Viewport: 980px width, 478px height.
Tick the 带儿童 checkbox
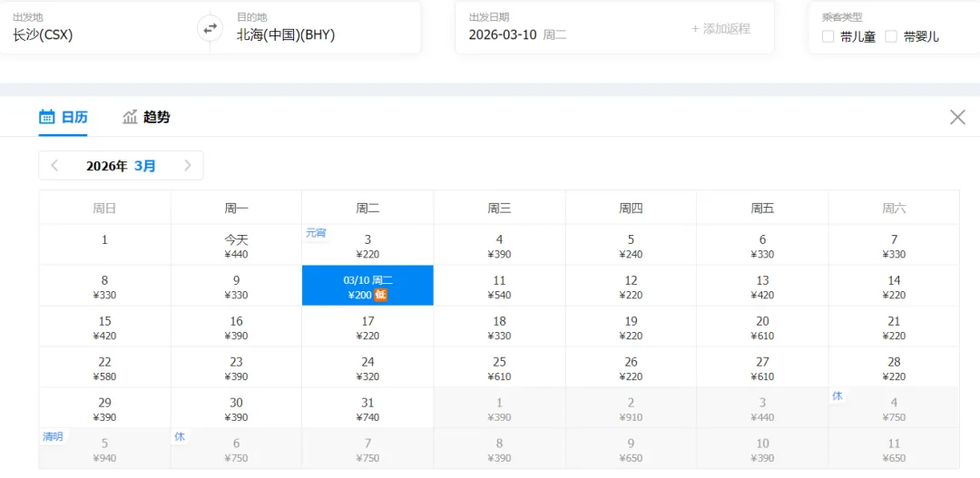[x=828, y=37]
